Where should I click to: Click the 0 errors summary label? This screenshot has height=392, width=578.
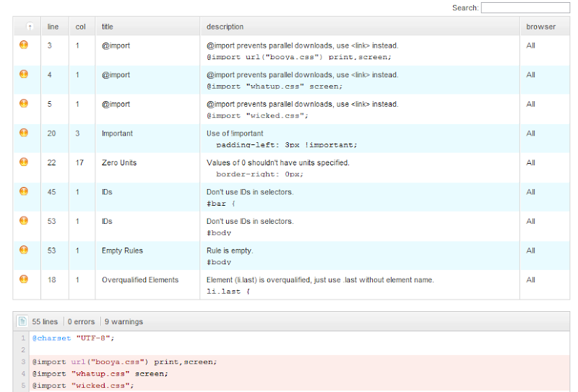pos(81,322)
